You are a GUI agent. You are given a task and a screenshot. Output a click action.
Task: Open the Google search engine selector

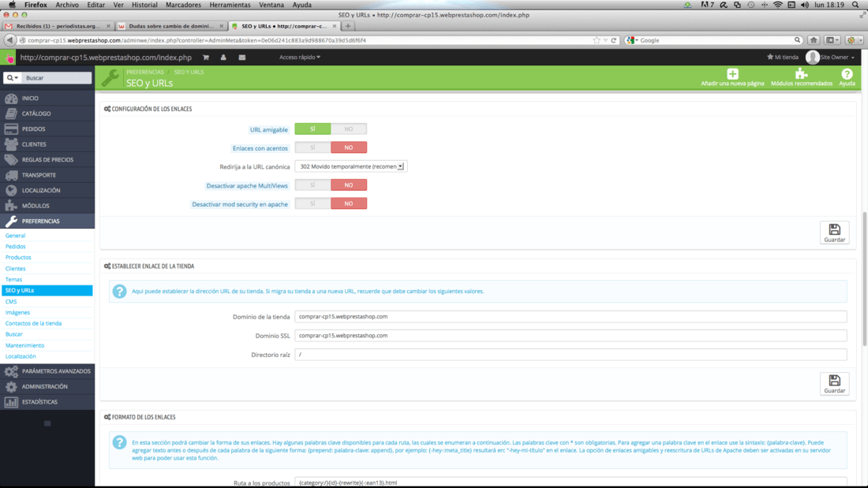[632, 40]
